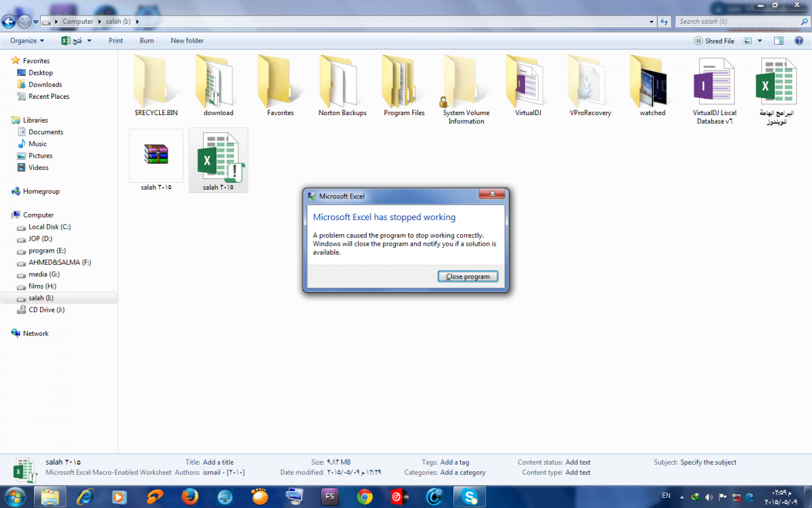This screenshot has width=812, height=508.
Task: Open the view options dropdown arrow
Action: (760, 41)
